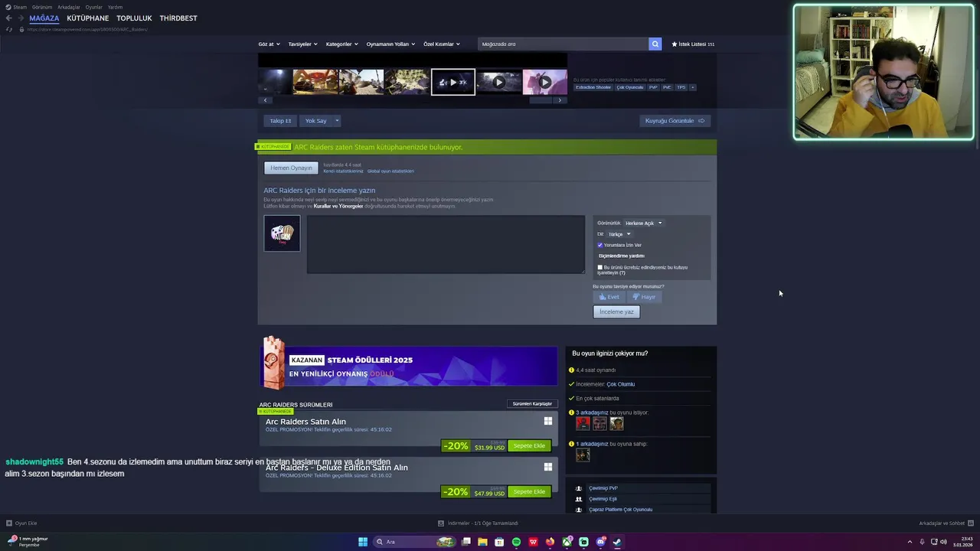Image resolution: width=980 pixels, height=551 pixels.
Task: Open the third friend avatar wishlisting the game
Action: pos(616,423)
